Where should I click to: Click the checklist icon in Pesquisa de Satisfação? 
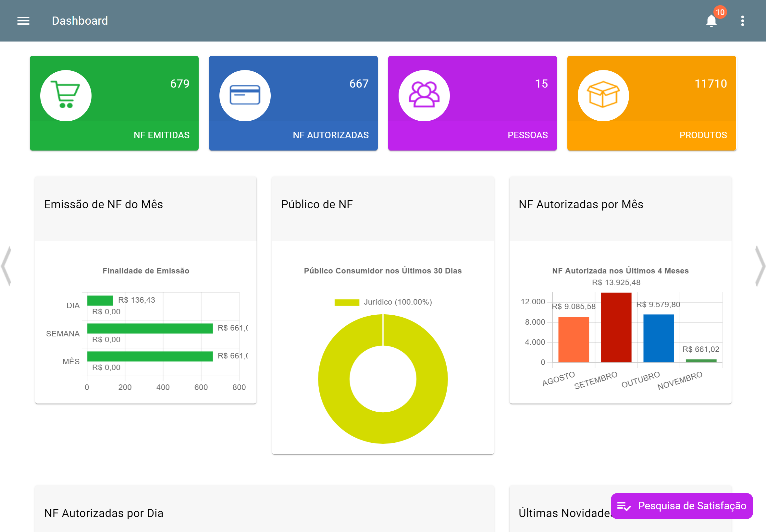click(624, 506)
